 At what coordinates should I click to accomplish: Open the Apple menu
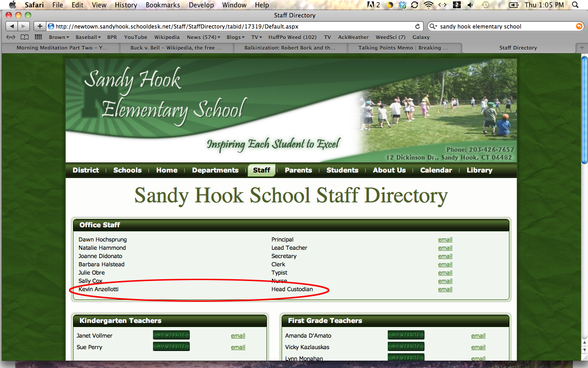tap(12, 5)
